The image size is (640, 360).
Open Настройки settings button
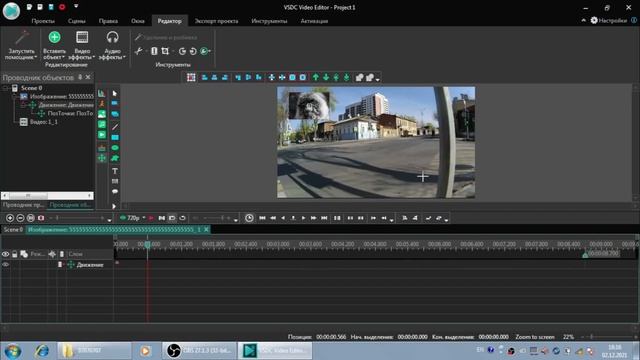(609, 20)
